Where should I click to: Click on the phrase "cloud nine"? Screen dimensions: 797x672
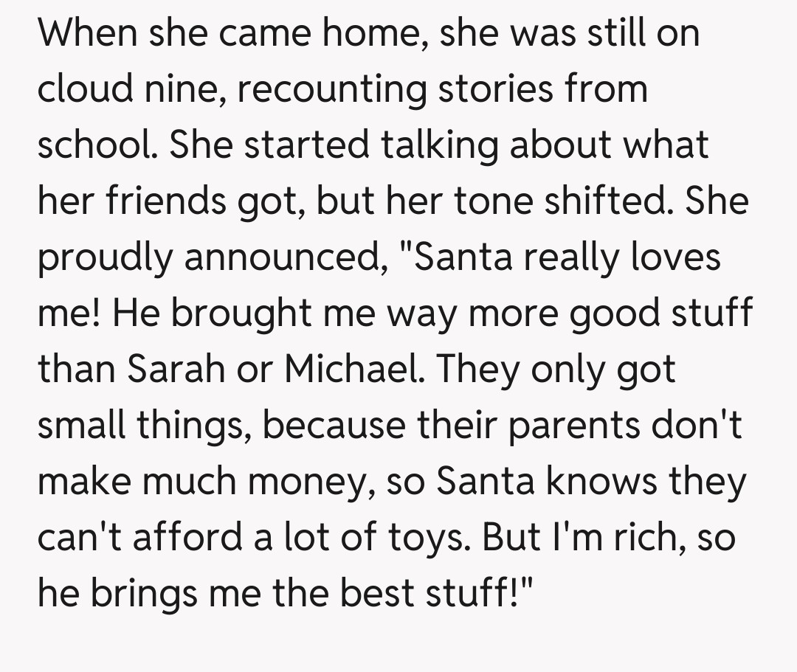point(131,90)
